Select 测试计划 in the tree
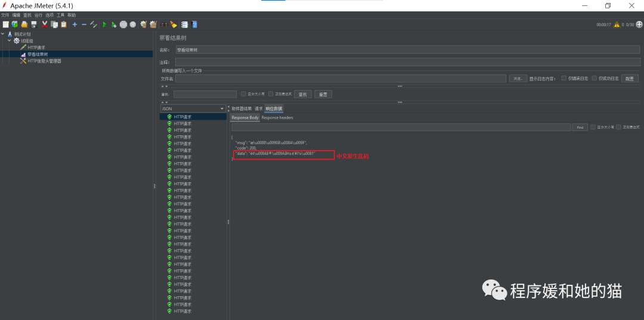The height and width of the screenshot is (320, 644). (x=22, y=34)
